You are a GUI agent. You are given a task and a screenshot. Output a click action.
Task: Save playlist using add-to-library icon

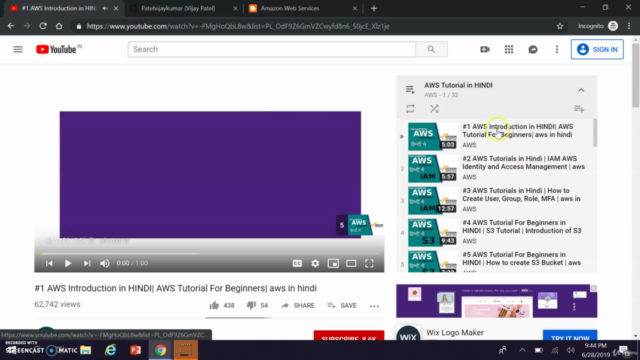click(x=579, y=109)
